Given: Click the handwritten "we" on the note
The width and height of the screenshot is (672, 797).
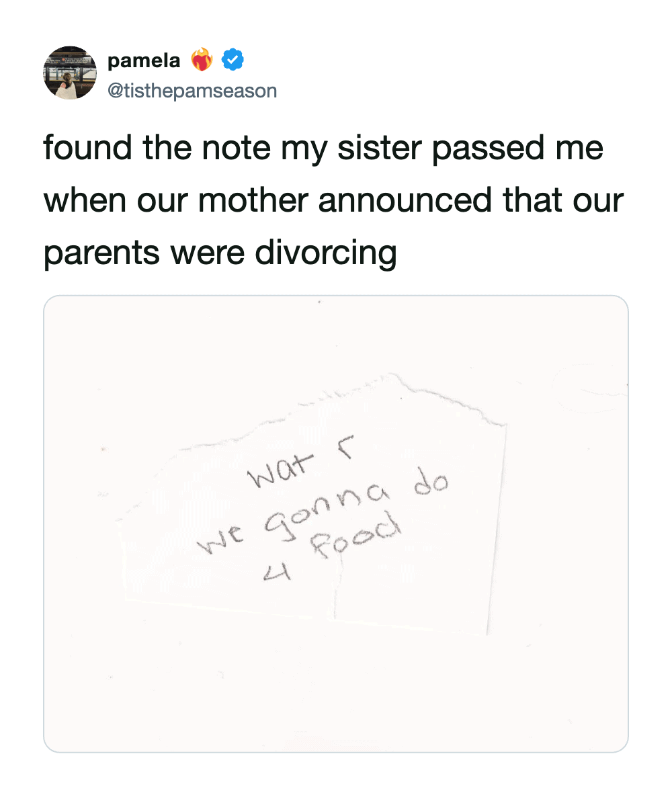Looking at the screenshot, I should 221,543.
